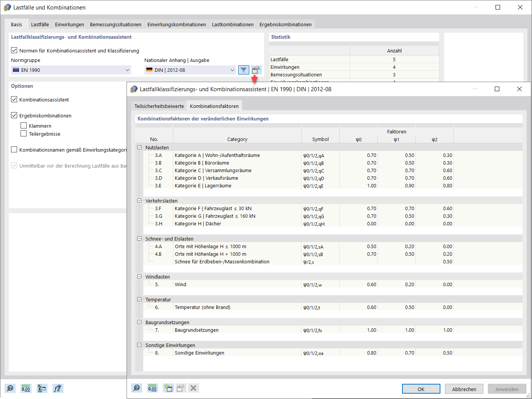Image resolution: width=532 pixels, height=399 pixels.
Task: Open the Lastkombinationen tab
Action: tap(233, 24)
